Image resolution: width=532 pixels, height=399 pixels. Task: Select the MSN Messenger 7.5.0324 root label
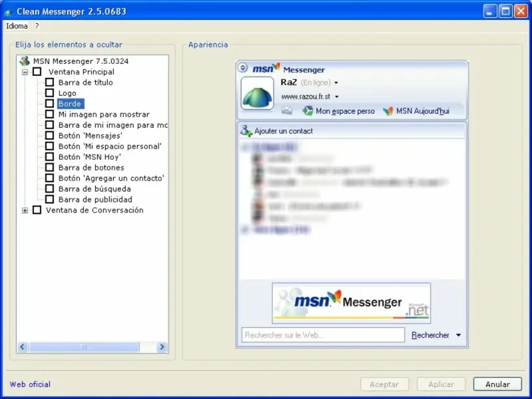point(80,61)
